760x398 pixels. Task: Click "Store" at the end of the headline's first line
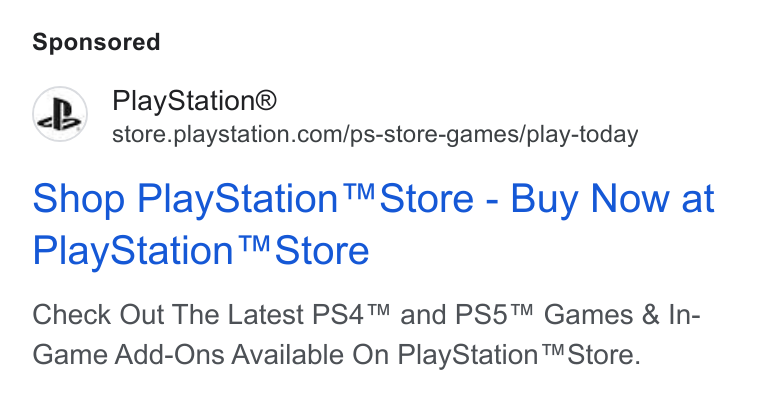[x=426, y=199]
